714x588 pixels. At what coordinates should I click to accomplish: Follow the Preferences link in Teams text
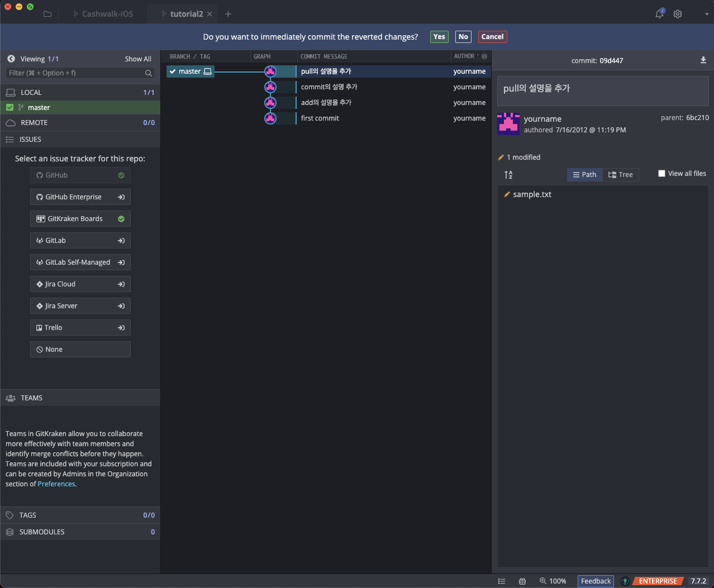point(56,484)
